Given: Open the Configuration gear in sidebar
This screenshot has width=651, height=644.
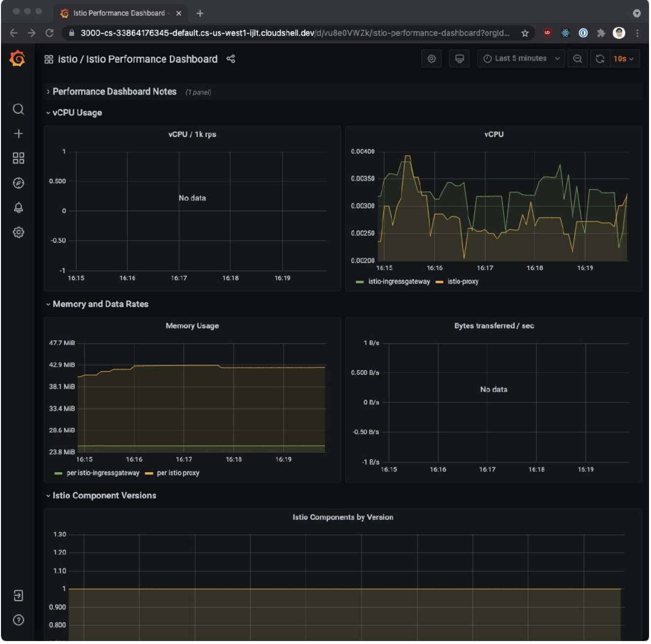Looking at the screenshot, I should (x=18, y=232).
